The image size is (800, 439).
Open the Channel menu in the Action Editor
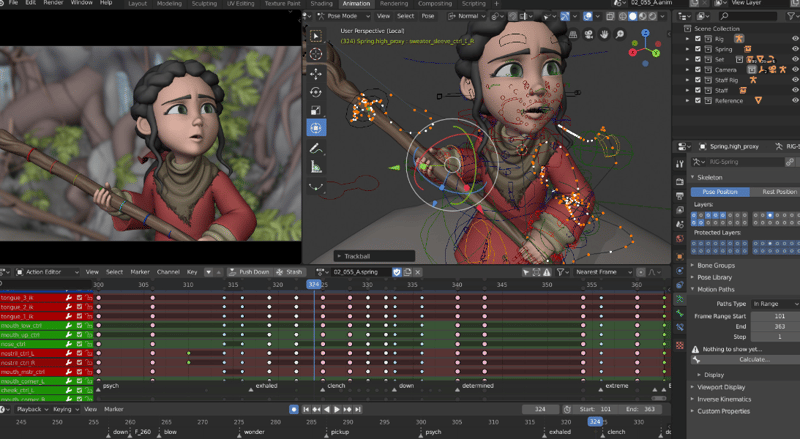pos(168,272)
